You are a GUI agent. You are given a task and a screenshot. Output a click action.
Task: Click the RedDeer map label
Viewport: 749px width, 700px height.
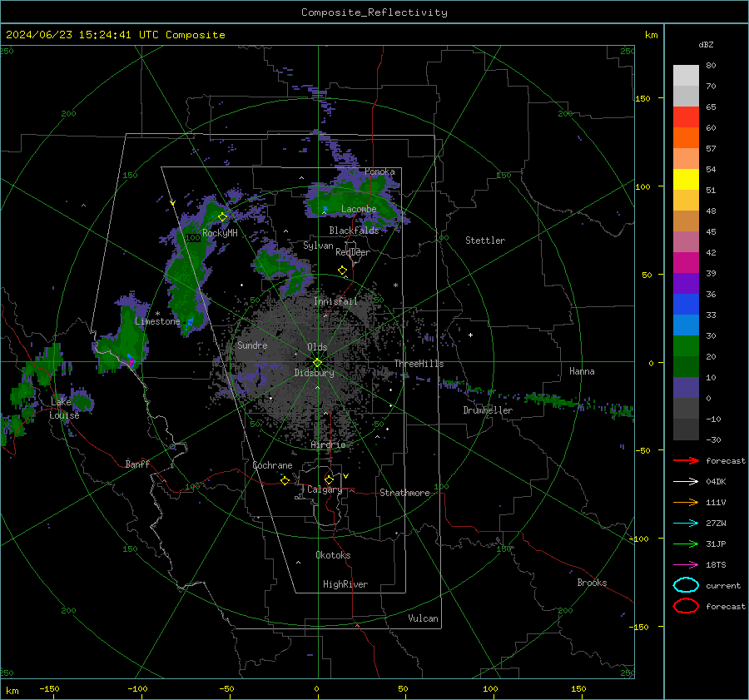[353, 252]
